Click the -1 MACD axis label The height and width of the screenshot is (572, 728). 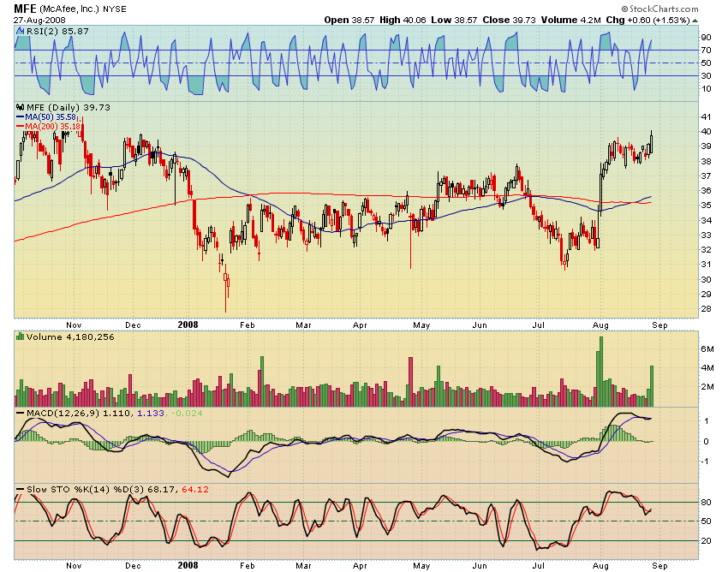point(705,461)
